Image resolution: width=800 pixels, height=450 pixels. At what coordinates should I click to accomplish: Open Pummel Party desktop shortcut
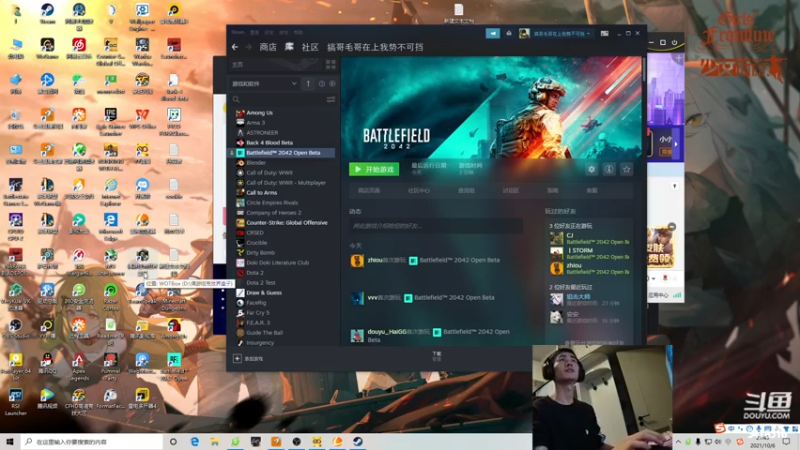click(x=110, y=366)
